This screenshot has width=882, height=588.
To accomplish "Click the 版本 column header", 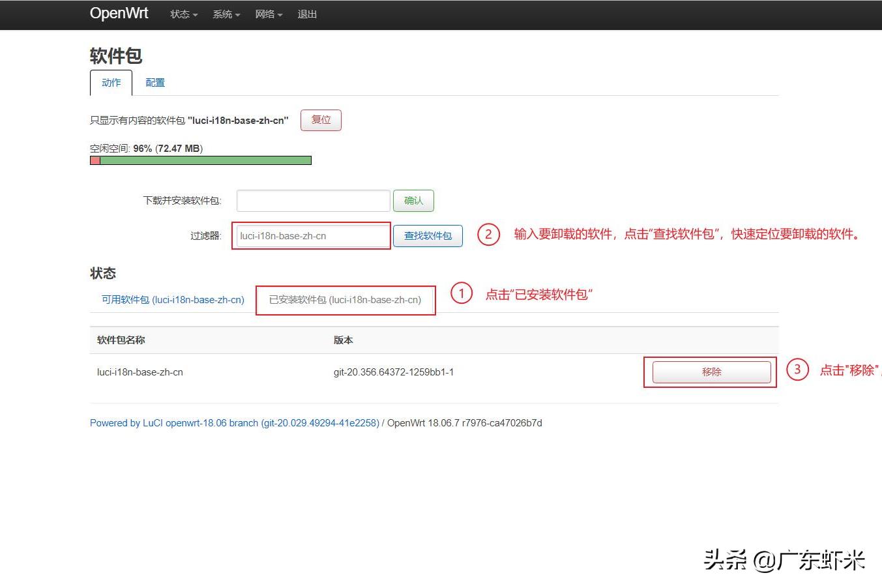I will pos(343,340).
